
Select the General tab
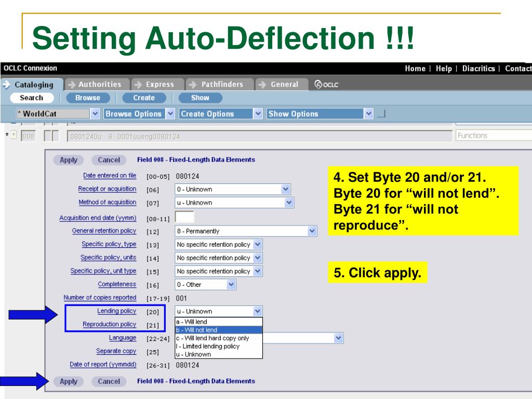point(282,85)
